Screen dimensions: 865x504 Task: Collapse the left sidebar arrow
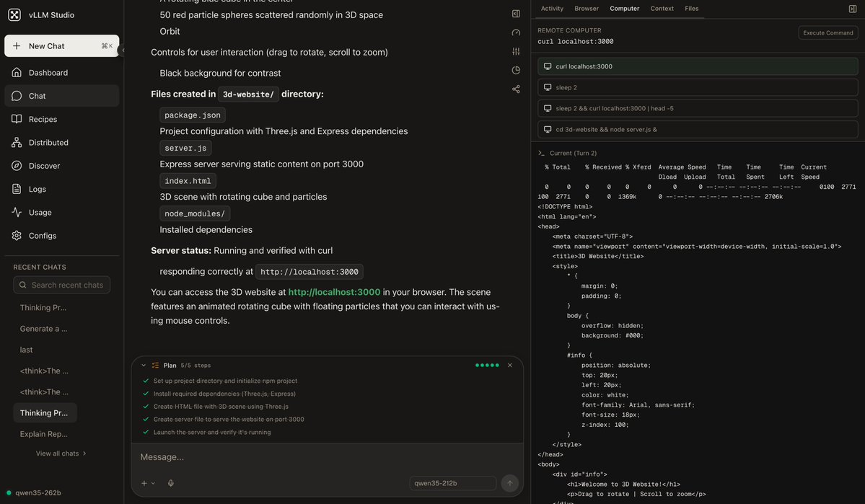click(123, 50)
